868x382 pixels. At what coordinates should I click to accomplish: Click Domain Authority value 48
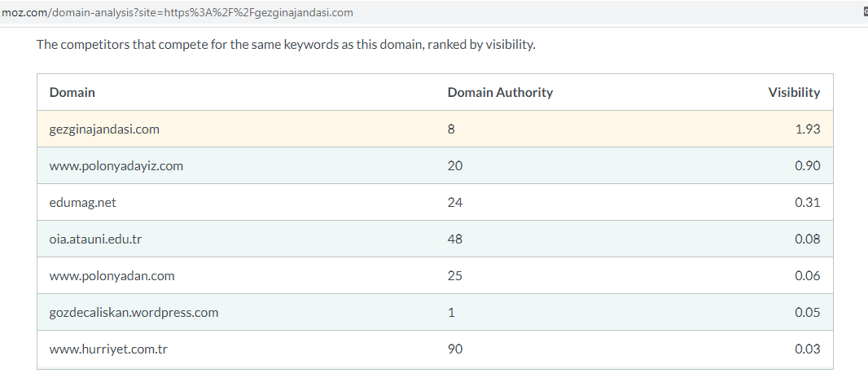[455, 239]
